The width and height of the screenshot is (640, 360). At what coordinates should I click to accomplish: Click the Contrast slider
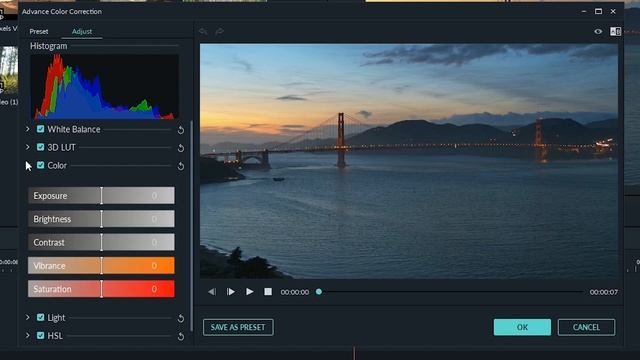point(101,242)
